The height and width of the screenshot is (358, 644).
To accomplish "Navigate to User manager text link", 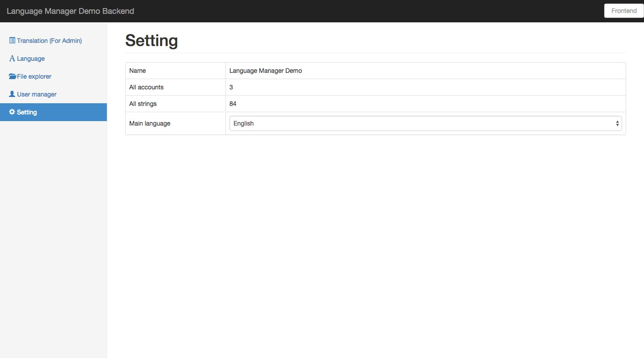I will point(37,94).
